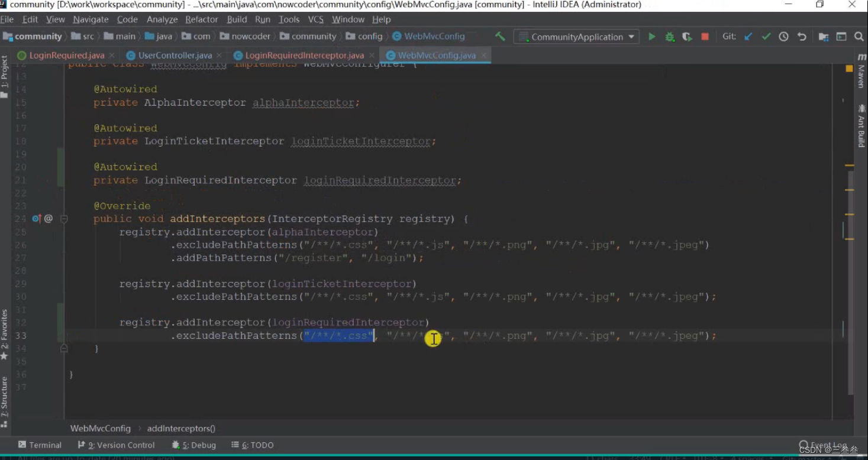Open the Terminal tool window

point(39,445)
